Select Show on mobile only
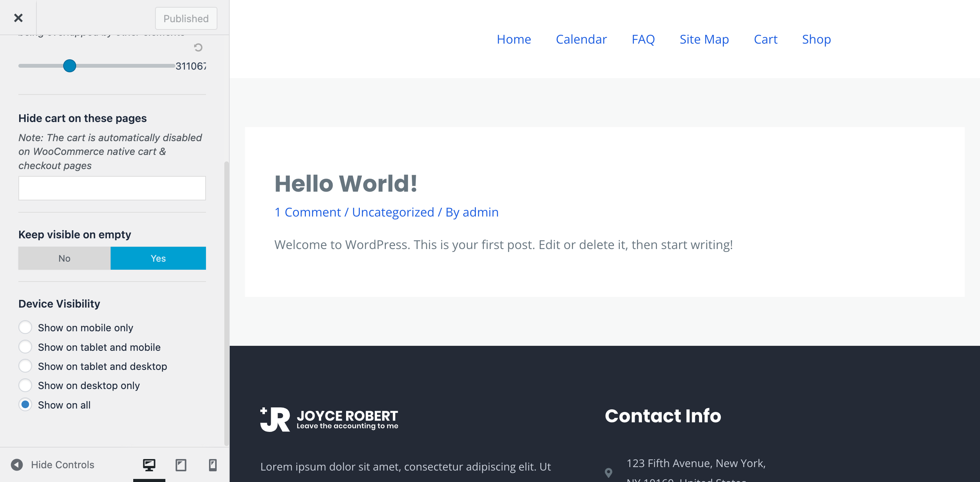 tap(25, 327)
